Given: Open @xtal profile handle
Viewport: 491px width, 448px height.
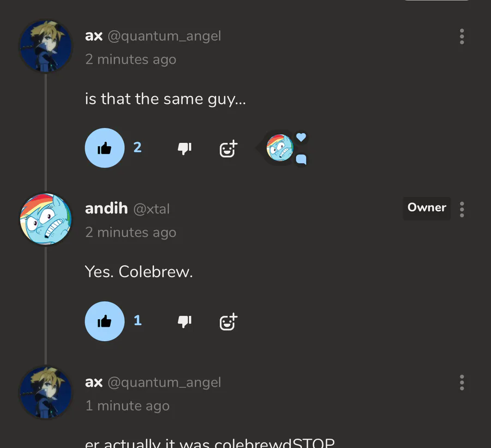Looking at the screenshot, I should point(152,209).
